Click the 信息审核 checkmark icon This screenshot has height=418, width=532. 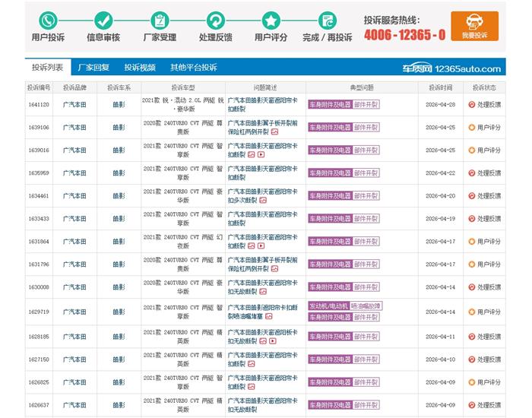click(104, 21)
